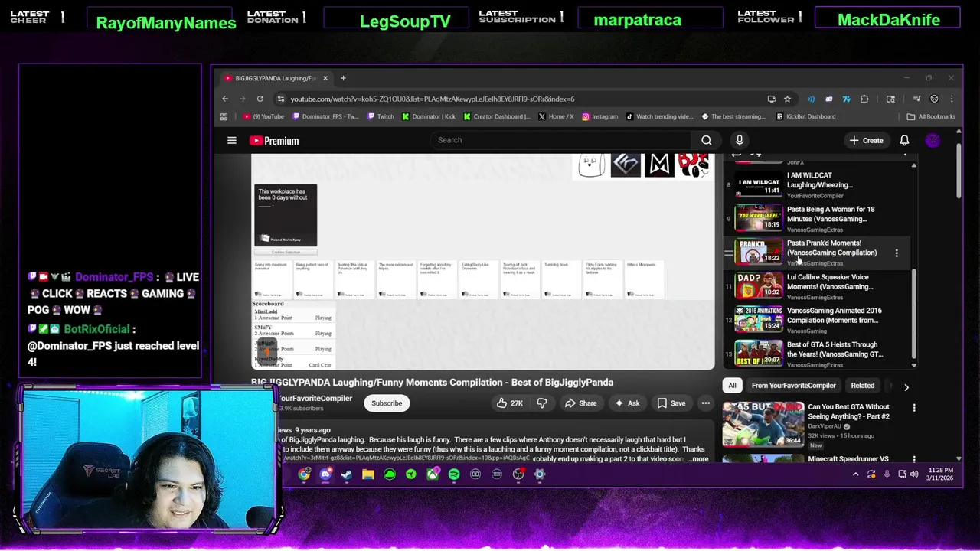Open Xbox app from the taskbar

click(433, 474)
